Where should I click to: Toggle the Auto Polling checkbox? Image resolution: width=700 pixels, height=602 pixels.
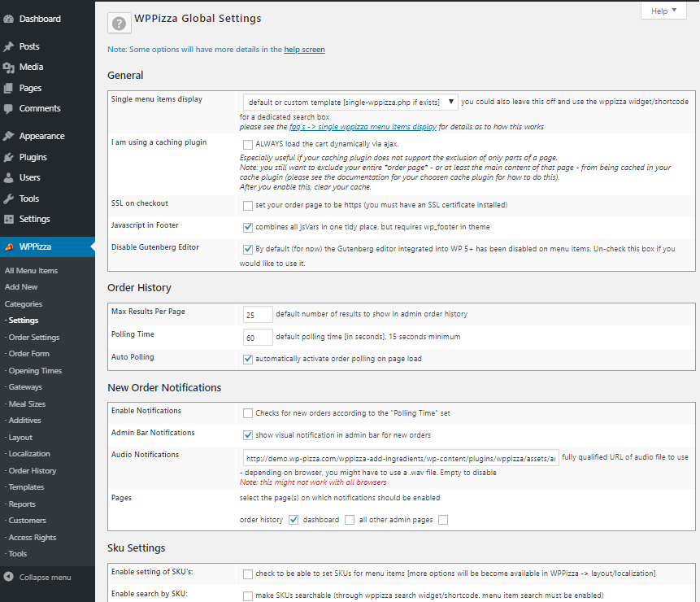(248, 359)
